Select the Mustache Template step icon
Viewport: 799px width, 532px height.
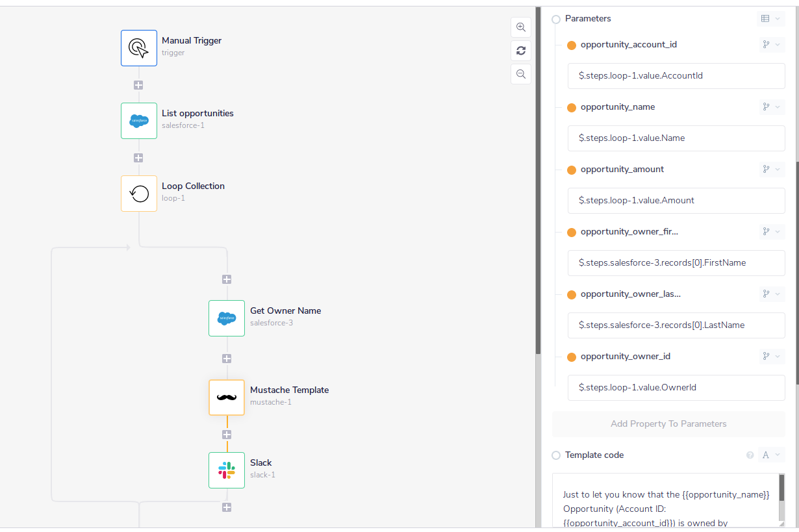tap(226, 397)
